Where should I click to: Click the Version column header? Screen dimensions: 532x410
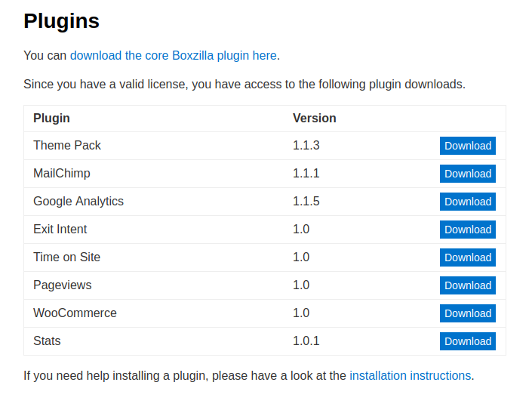click(314, 118)
